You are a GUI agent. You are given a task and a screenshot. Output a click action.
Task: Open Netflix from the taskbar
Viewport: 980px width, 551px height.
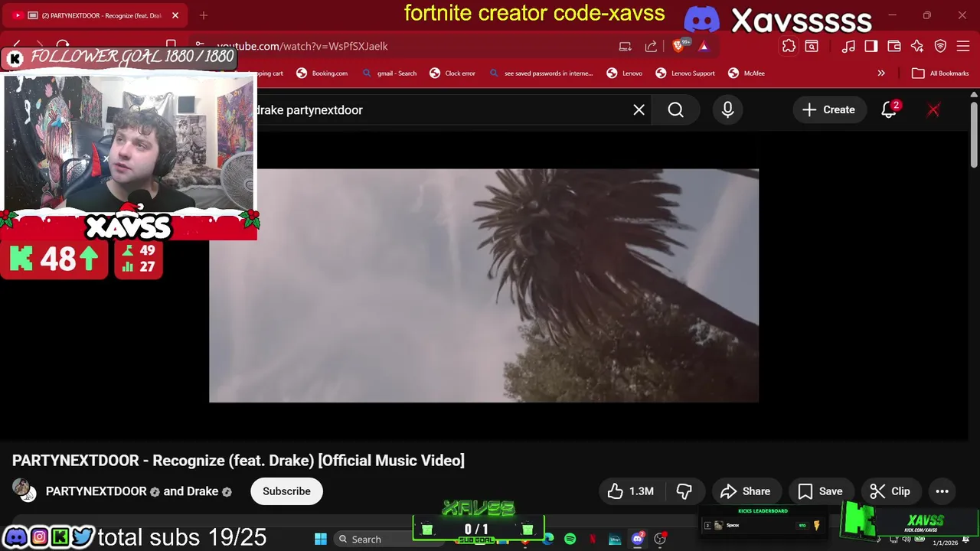point(593,540)
